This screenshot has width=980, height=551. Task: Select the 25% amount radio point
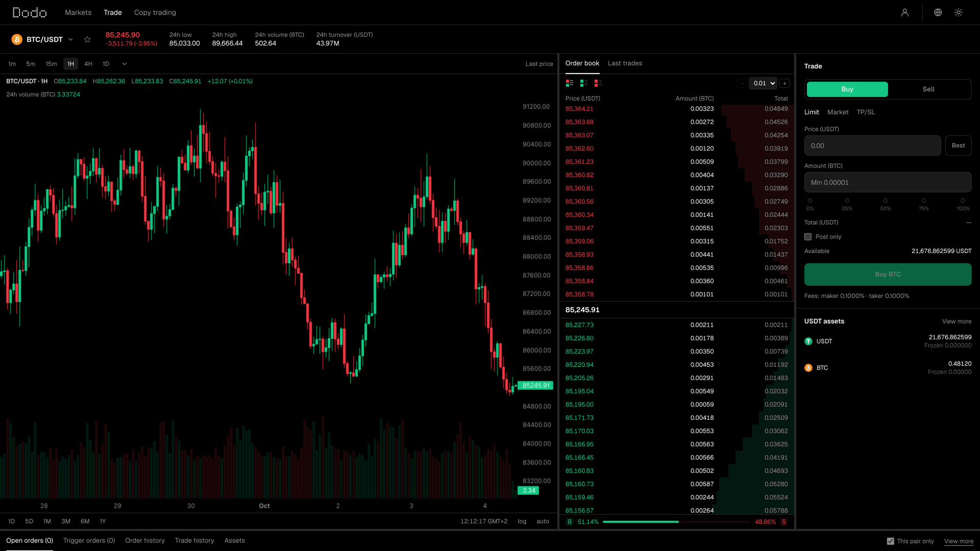tap(847, 201)
